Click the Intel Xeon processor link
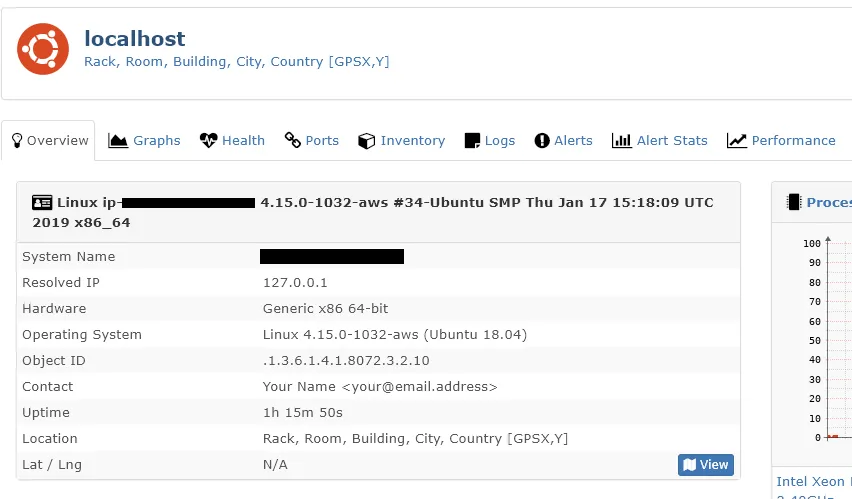Screen dimensions: 852x499 pos(812,483)
